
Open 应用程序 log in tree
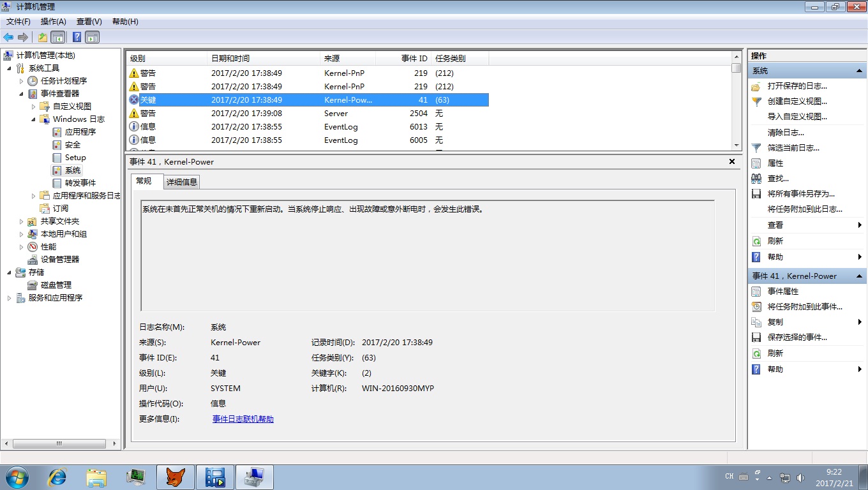pos(80,132)
